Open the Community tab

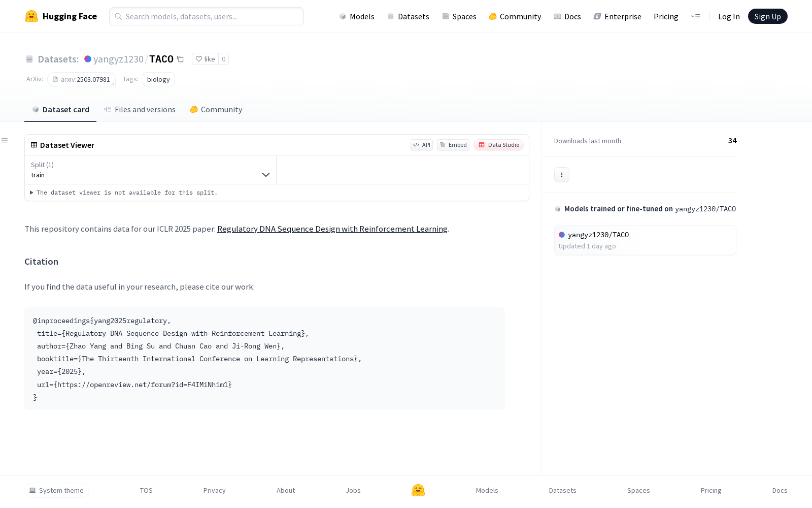pyautogui.click(x=216, y=110)
